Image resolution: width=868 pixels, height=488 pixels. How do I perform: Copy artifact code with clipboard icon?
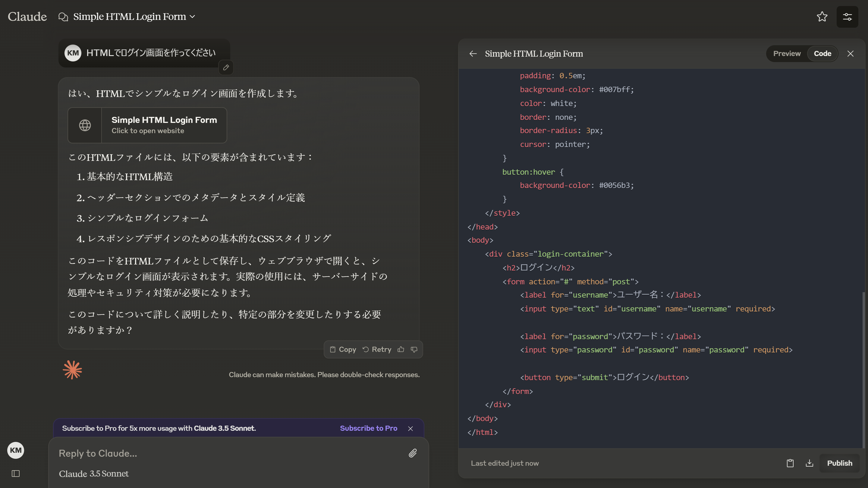(x=790, y=463)
